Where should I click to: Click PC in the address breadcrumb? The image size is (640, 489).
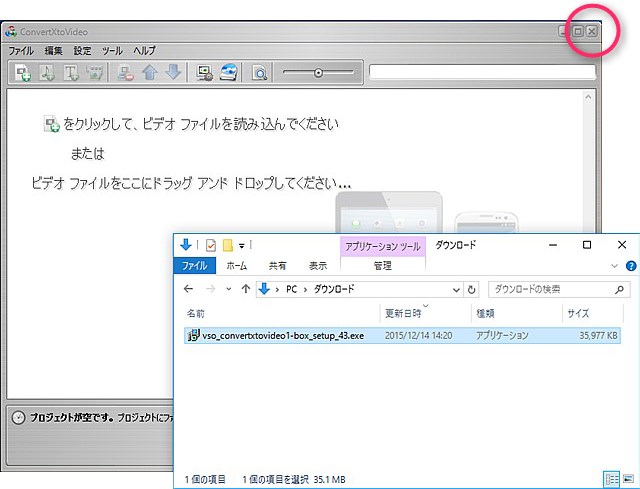coord(291,289)
